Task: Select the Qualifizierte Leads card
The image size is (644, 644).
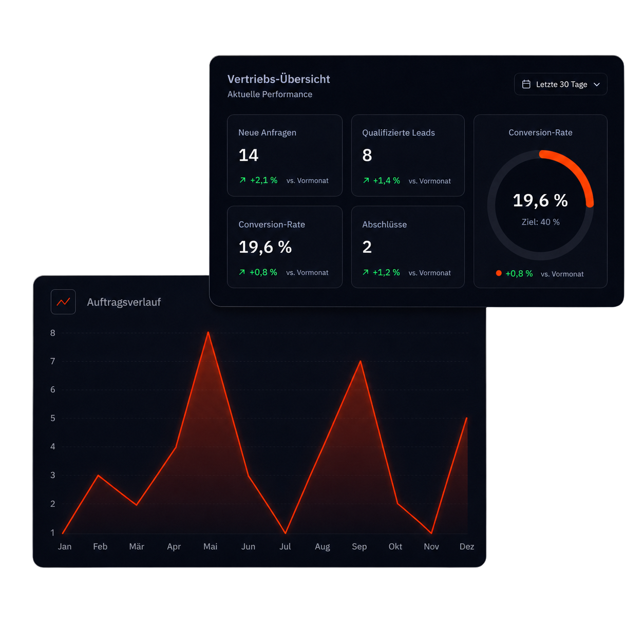Action: 408,156
